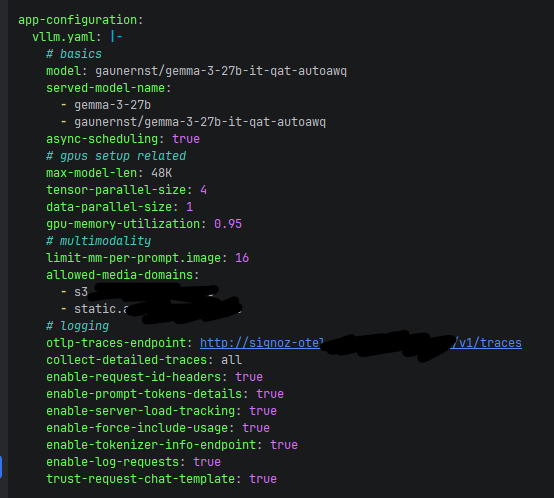The image size is (554, 498).
Task: Click the /v1/traces portion of URL
Action: coord(487,343)
